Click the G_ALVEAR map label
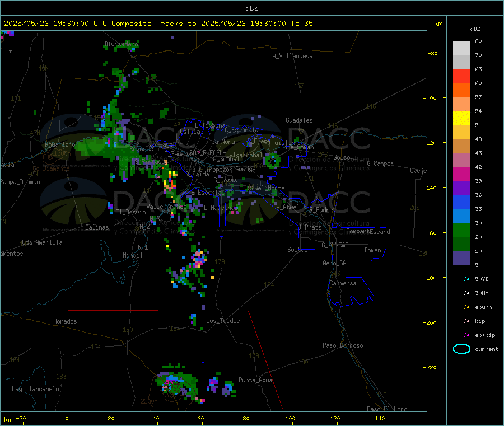This screenshot has width=504, height=426. [x=335, y=245]
